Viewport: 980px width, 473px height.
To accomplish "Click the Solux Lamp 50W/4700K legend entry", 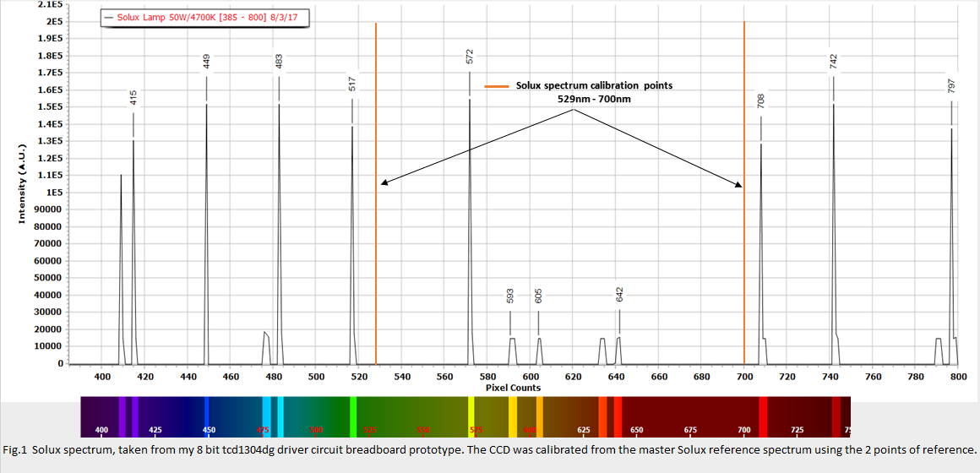I will 204,18.
